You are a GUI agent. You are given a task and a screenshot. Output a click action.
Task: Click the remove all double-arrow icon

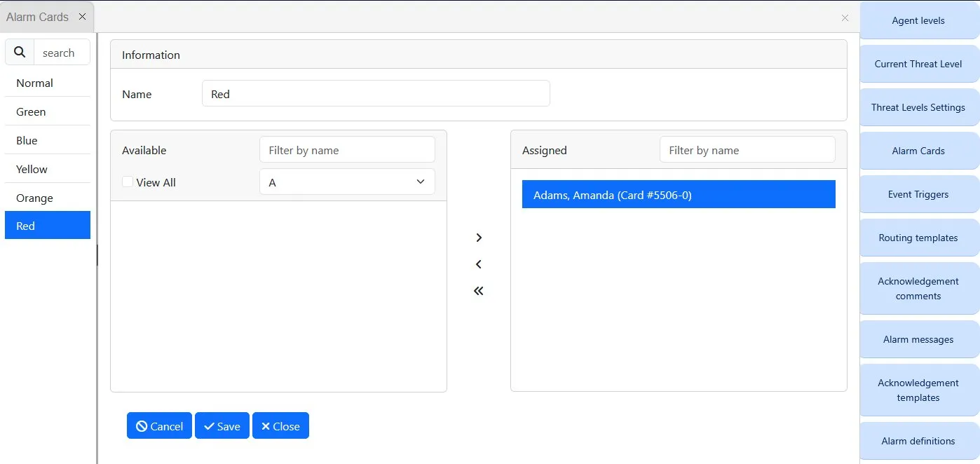[479, 291]
